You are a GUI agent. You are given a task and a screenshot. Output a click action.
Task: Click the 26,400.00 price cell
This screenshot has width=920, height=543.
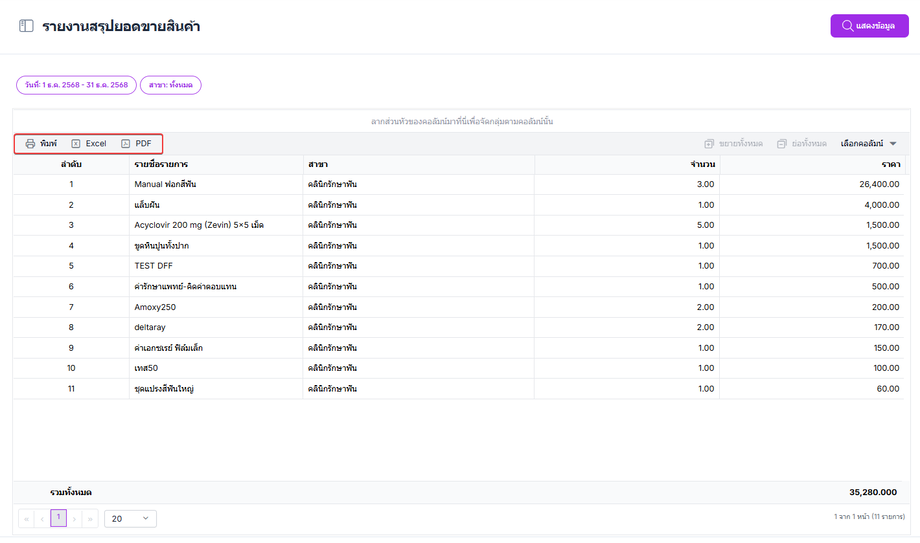[x=812, y=184]
